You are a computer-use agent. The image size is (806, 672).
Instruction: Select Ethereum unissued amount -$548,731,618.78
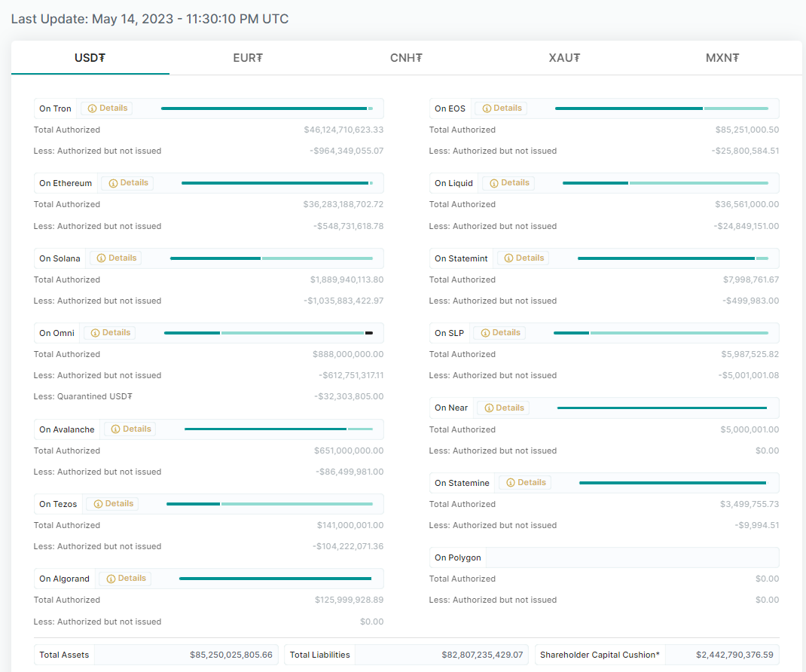coord(349,226)
